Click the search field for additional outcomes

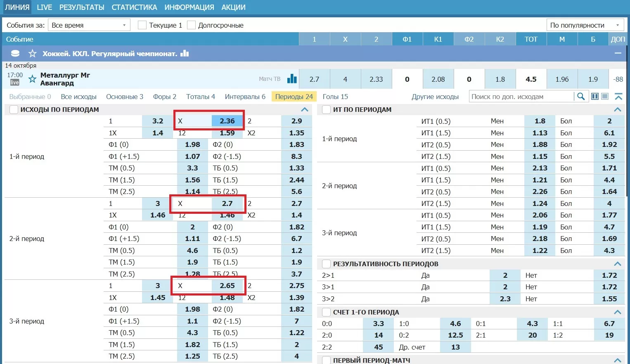point(521,97)
